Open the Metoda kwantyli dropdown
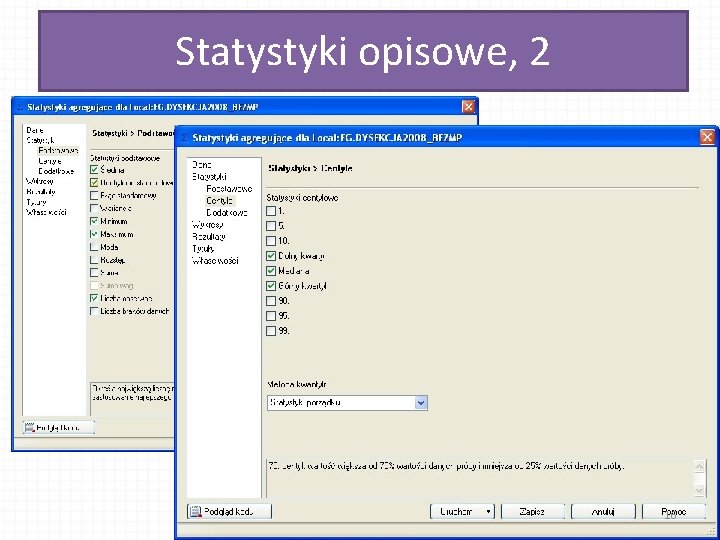This screenshot has width=720, height=540. pos(421,403)
